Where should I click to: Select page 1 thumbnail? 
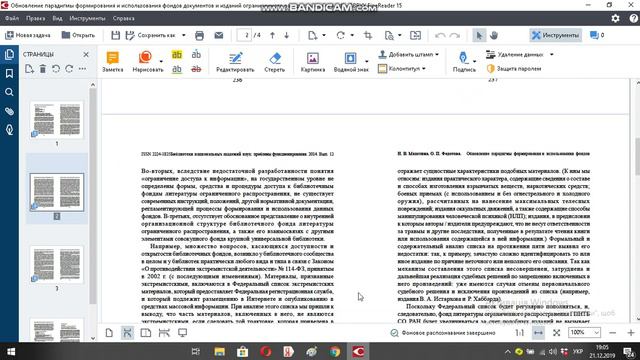[57, 120]
